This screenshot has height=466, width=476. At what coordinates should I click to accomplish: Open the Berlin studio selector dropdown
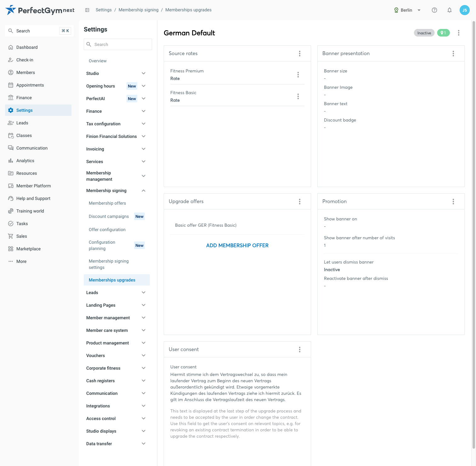[x=407, y=10]
